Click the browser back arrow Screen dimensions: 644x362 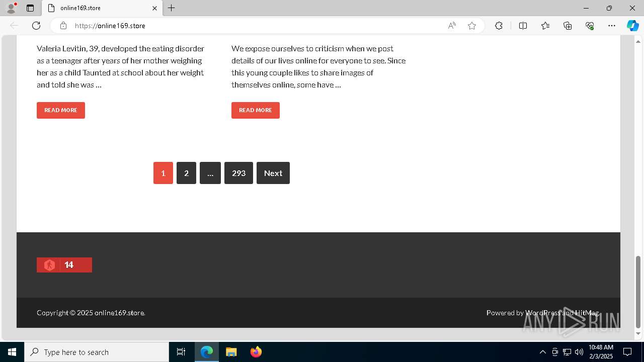point(14,26)
